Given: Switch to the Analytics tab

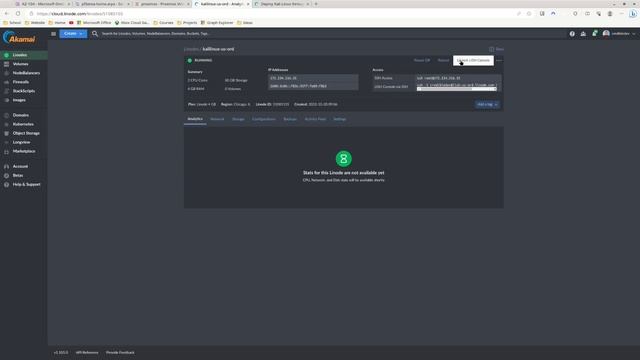Looking at the screenshot, I should [x=195, y=119].
